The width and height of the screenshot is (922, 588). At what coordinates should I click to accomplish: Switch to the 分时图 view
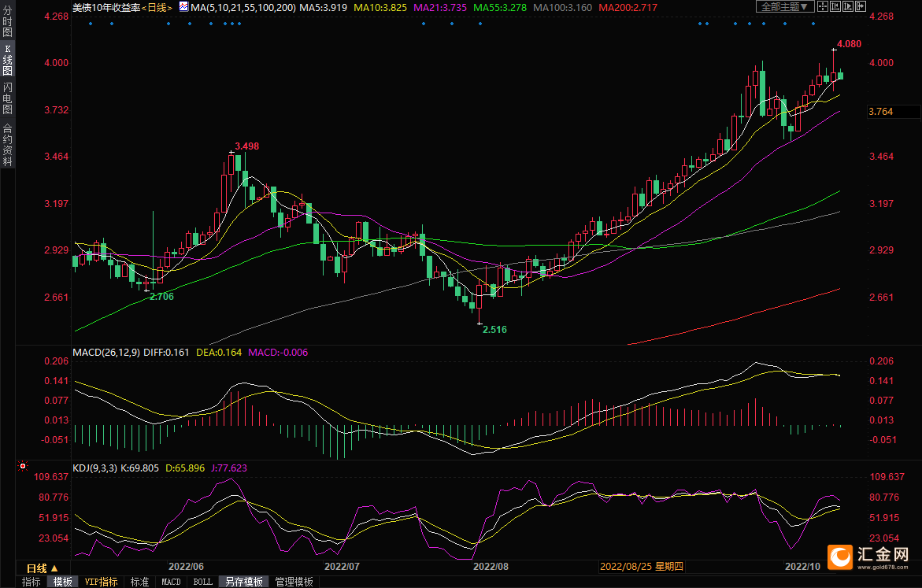8,21
